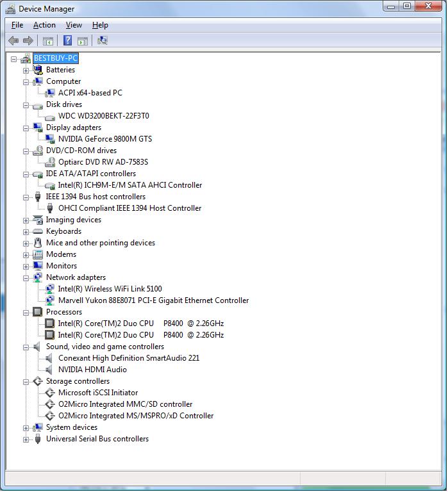Click the System devices category icon
The image size is (448, 492).
[38, 427]
